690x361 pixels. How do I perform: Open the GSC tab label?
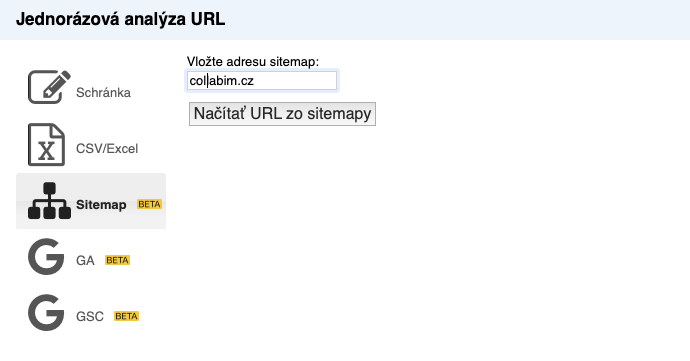[x=90, y=317]
